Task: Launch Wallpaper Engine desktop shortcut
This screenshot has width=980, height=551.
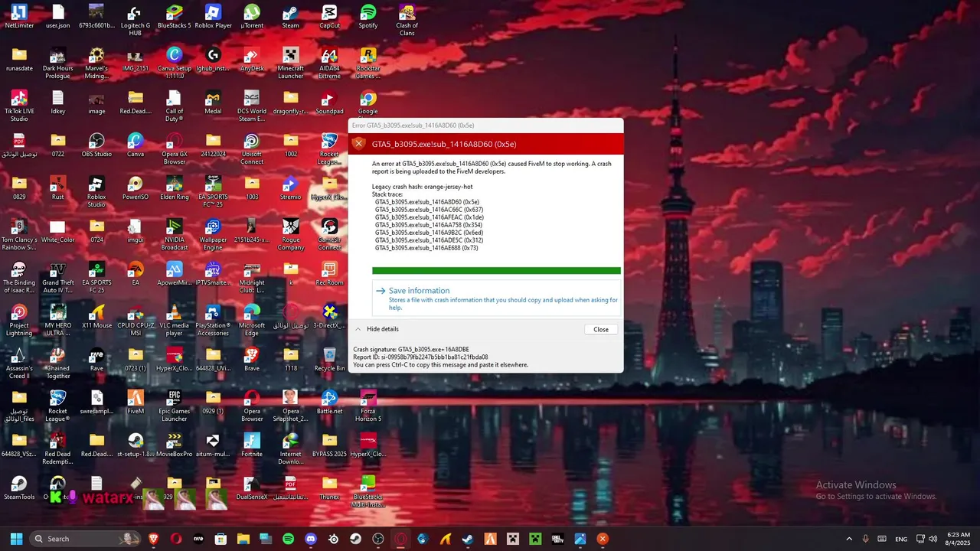Action: click(213, 234)
